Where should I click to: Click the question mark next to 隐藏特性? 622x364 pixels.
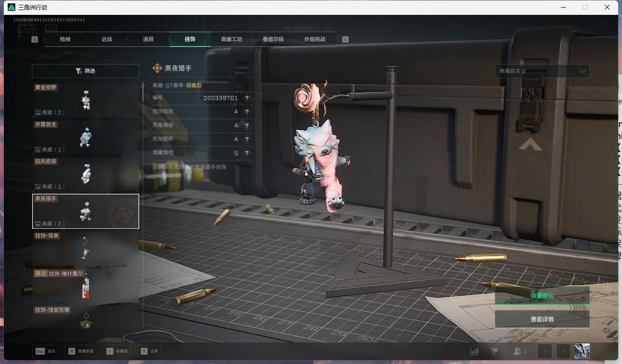point(247,153)
